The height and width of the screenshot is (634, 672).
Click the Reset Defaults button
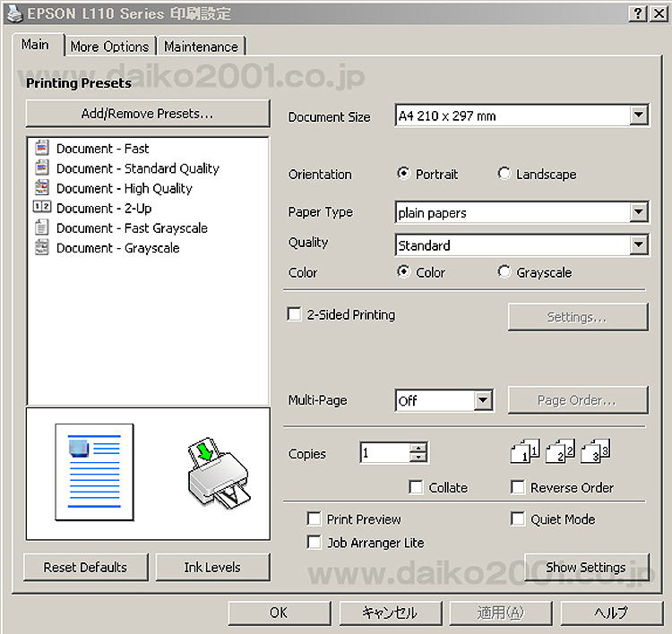[86, 567]
